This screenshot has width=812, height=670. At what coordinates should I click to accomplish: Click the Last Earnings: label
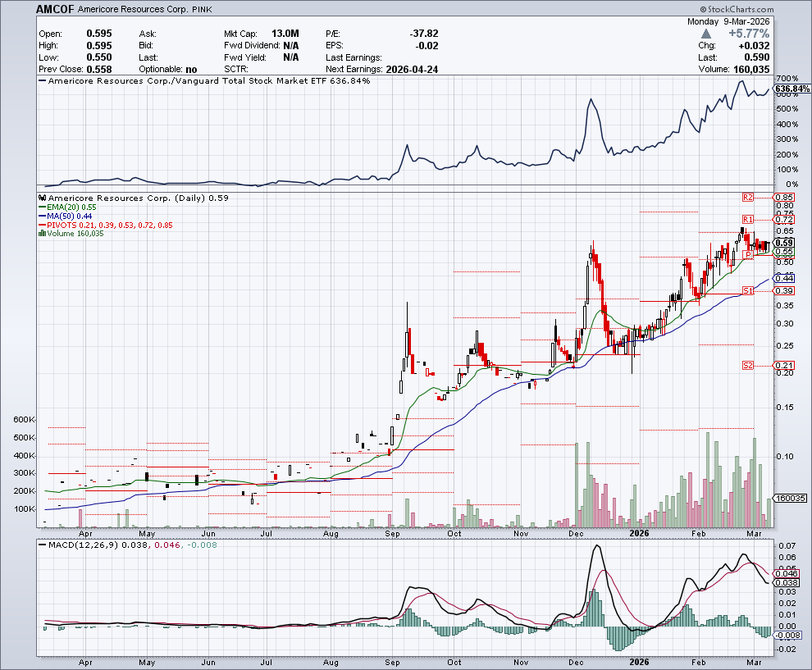click(354, 57)
